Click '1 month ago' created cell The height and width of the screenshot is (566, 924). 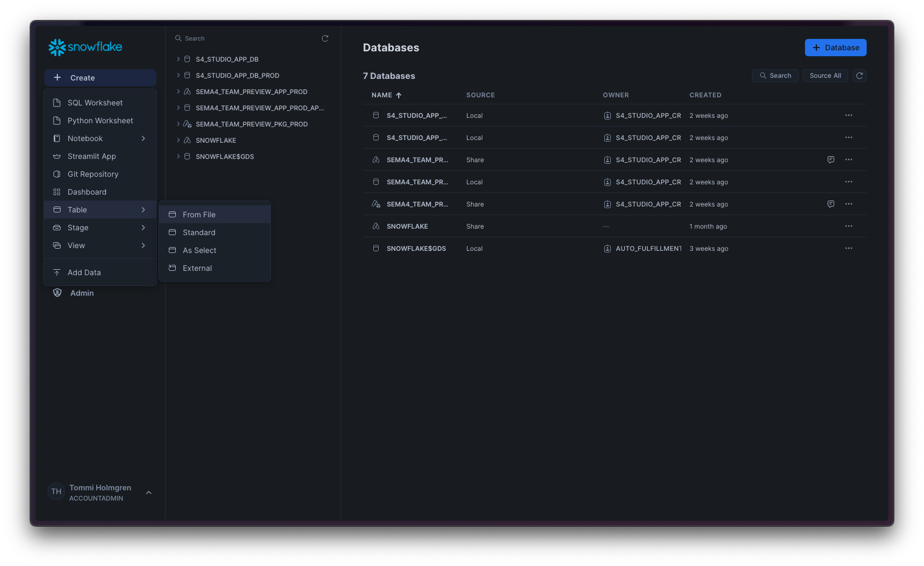tap(708, 227)
